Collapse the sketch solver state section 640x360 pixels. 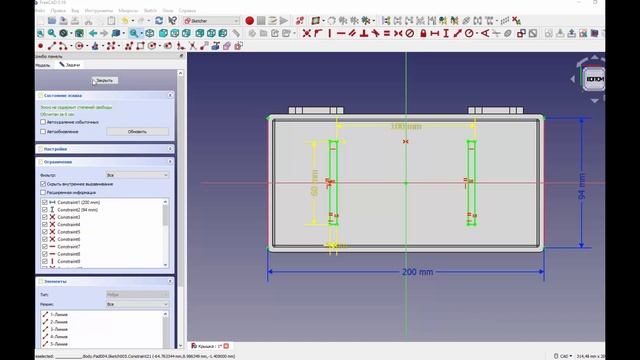coord(170,95)
